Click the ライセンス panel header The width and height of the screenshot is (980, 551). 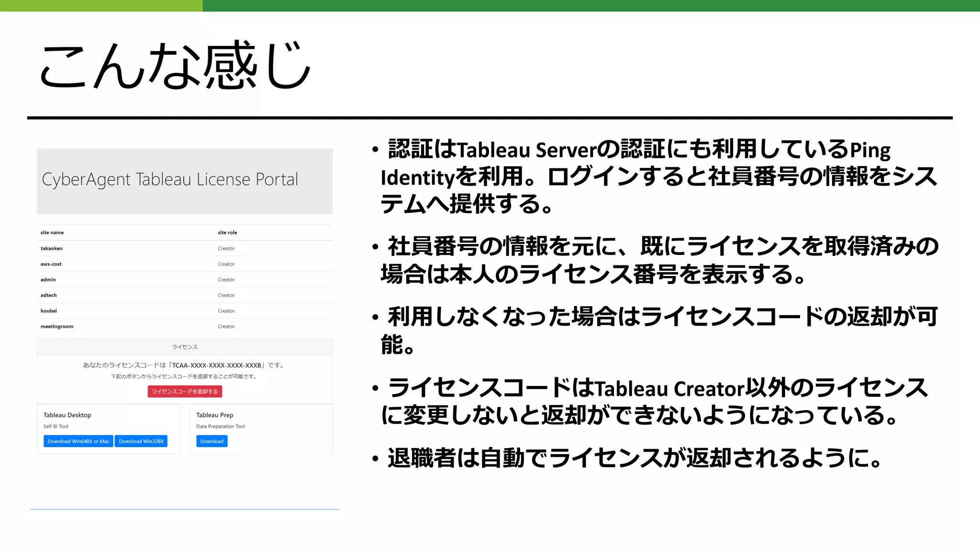tap(185, 347)
